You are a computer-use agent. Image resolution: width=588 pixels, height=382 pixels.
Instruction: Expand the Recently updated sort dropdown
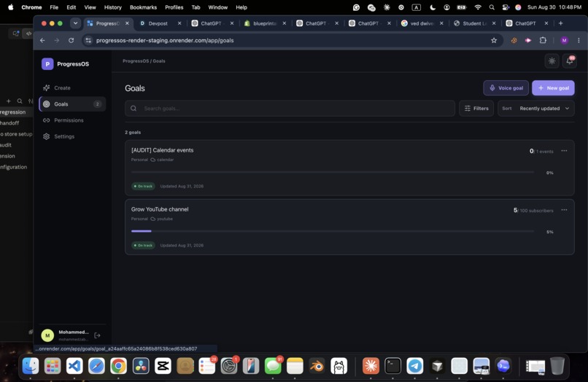click(x=536, y=109)
